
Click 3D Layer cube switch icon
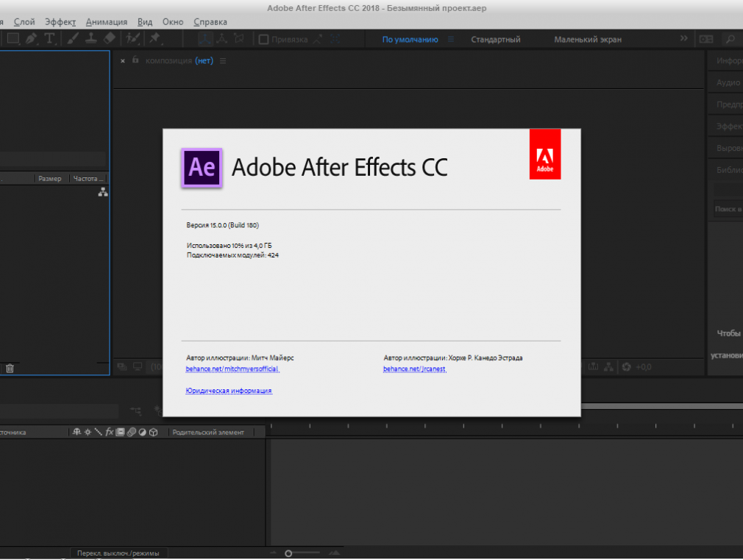coord(153,432)
